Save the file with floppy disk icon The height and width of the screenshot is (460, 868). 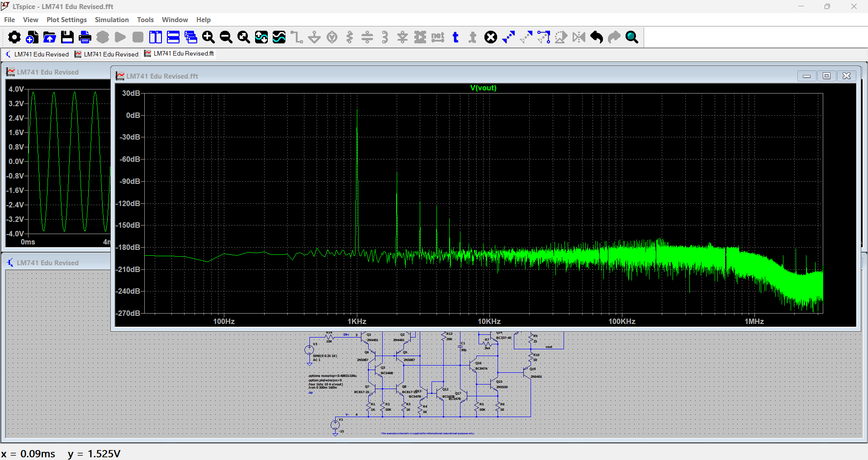tap(67, 37)
